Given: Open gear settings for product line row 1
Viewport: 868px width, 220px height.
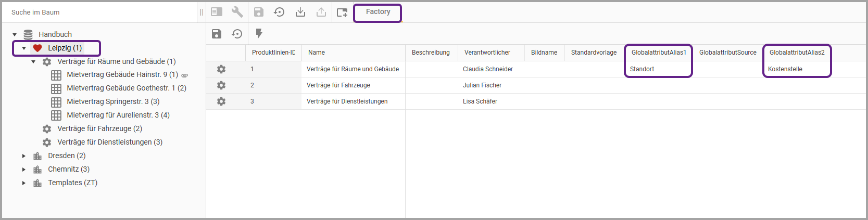Looking at the screenshot, I should (x=221, y=69).
